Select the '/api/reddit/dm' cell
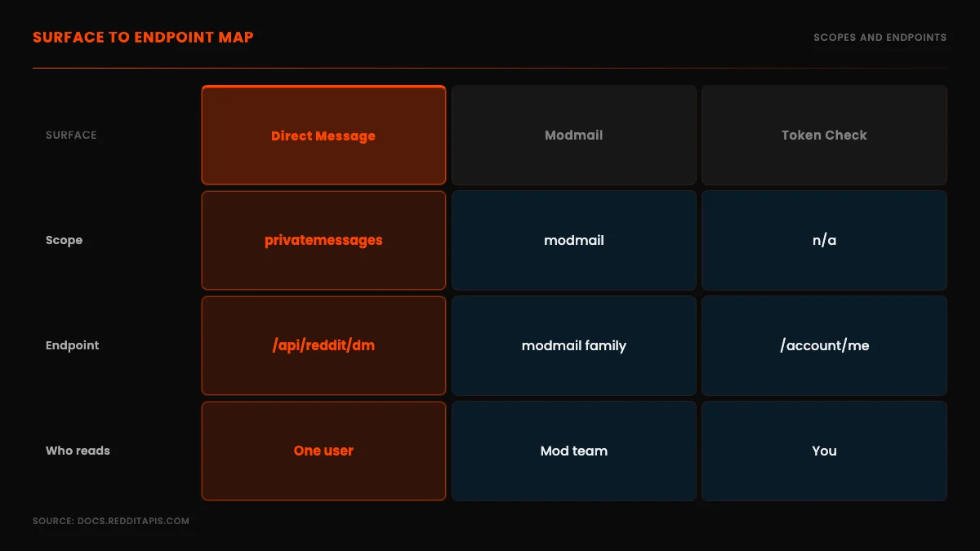This screenshot has height=551, width=980. (x=323, y=345)
